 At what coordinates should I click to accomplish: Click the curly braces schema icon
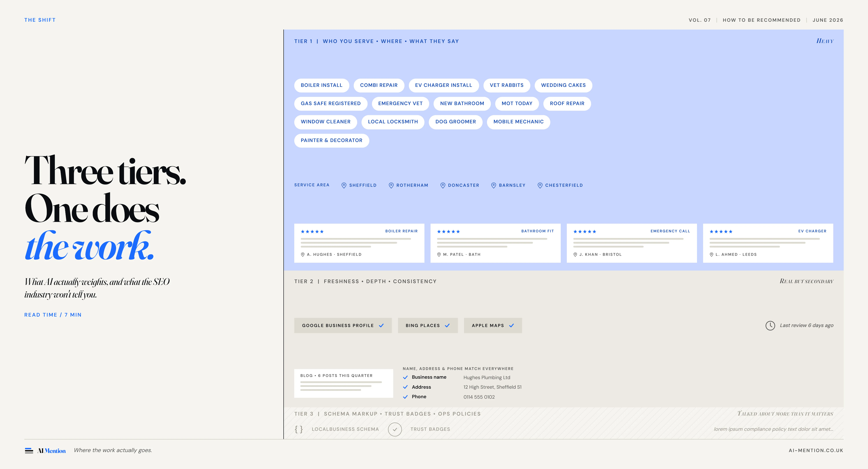299,429
